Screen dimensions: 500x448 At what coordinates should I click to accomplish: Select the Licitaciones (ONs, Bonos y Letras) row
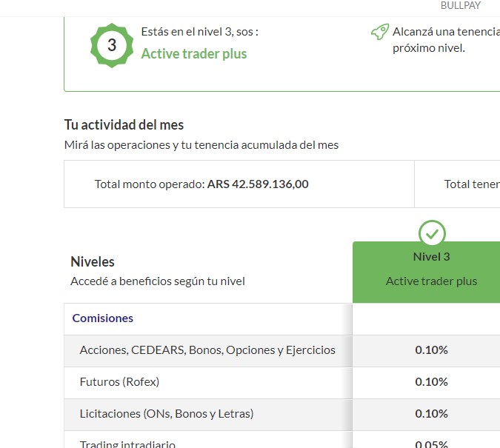tap(167, 414)
